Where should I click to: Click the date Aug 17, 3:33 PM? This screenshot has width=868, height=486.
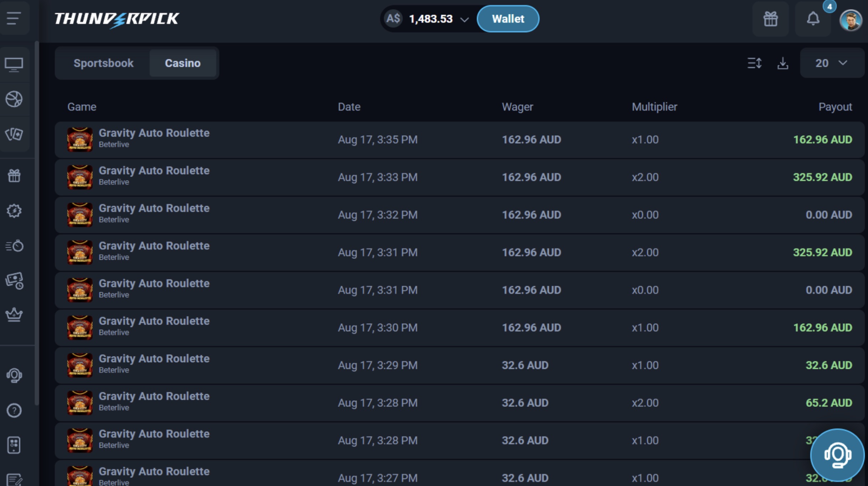378,177
